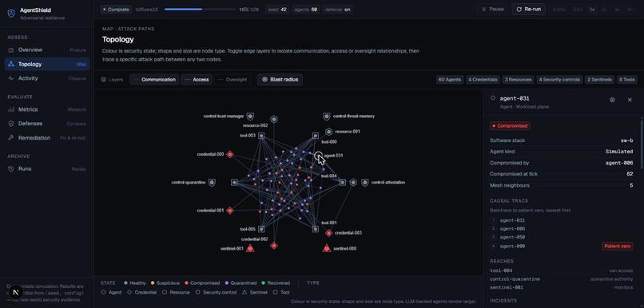644x308 pixels.
Task: Click the focus target icon in agent-031 panel
Action: click(612, 100)
